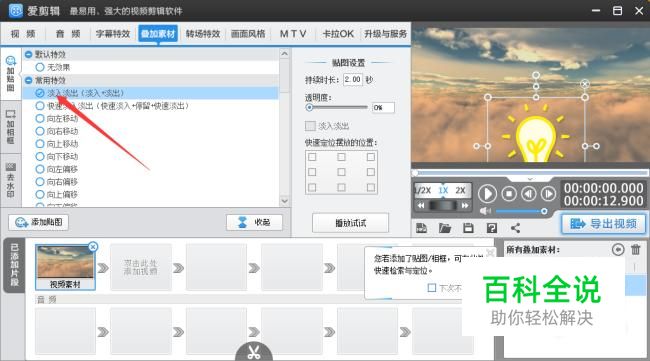The image size is (650, 361).
Task: Adjust the volume slider
Action: [544, 211]
